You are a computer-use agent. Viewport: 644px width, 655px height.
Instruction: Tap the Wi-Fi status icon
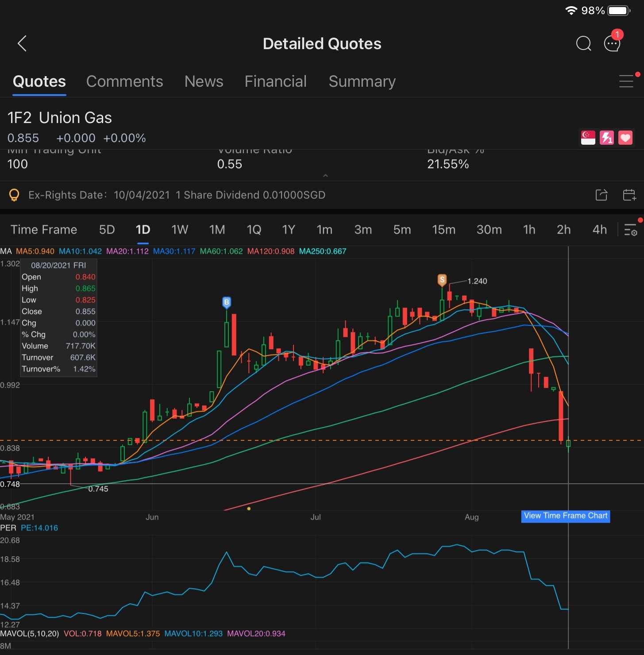coord(571,11)
